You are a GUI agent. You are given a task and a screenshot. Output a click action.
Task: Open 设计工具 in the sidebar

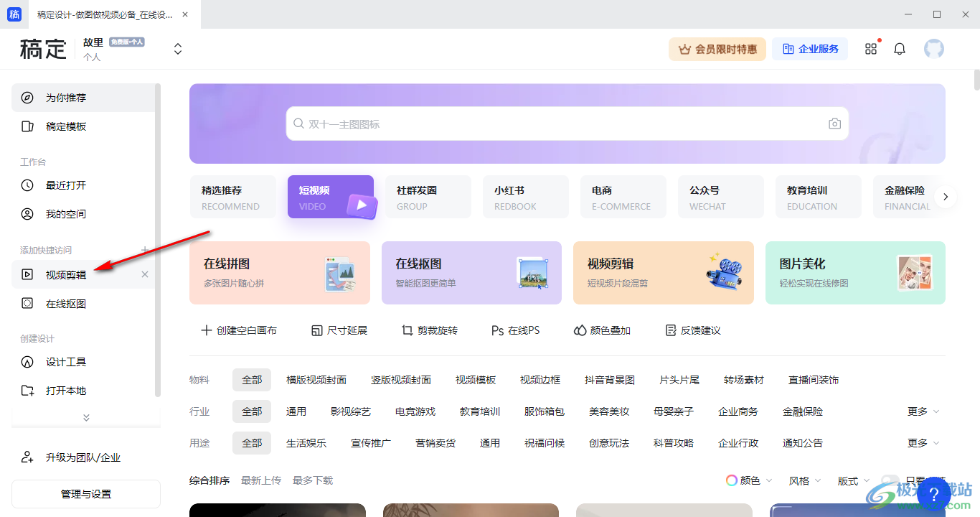coord(83,362)
